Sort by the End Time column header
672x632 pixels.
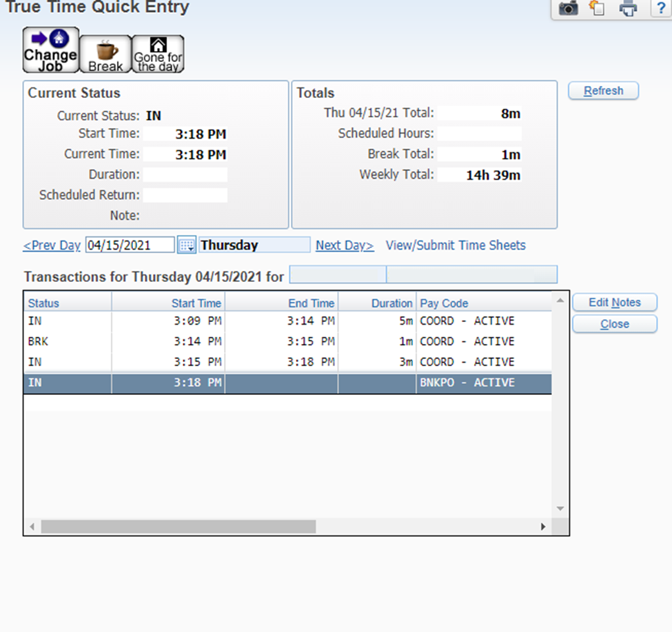282,303
